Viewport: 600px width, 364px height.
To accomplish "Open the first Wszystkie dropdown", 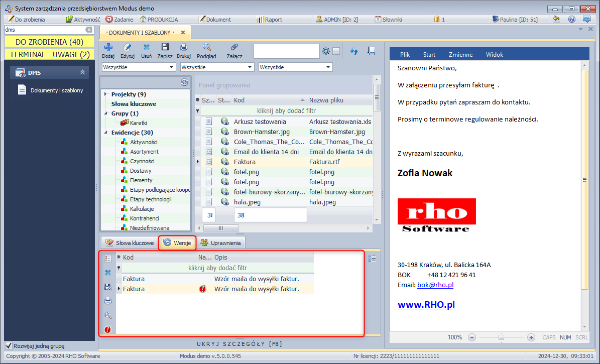I will [x=139, y=67].
